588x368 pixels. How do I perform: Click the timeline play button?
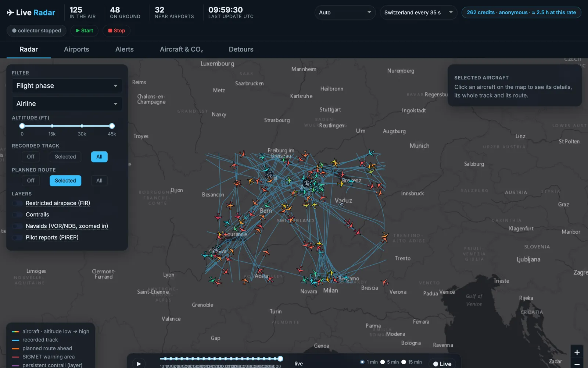click(x=139, y=364)
